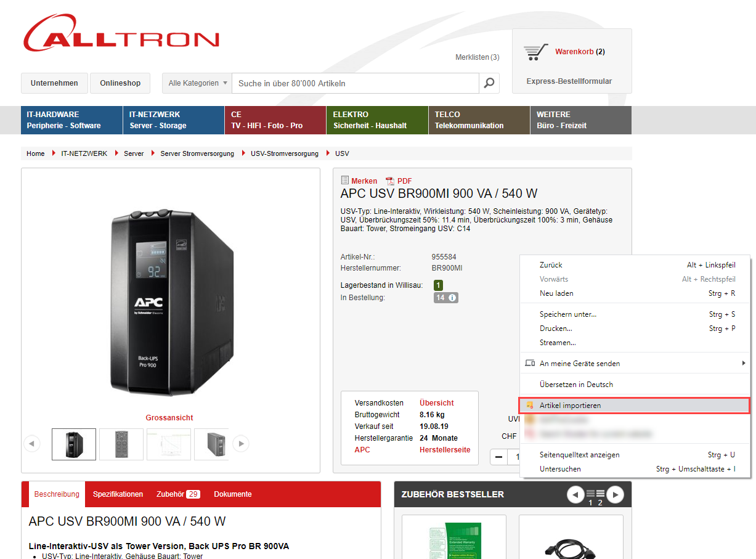Click the Grossansicht link
Image resolution: width=756 pixels, height=559 pixels.
[169, 418]
